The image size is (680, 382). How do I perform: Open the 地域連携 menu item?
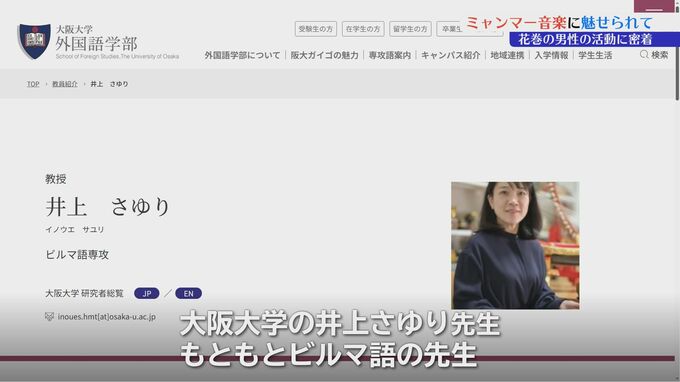507,55
